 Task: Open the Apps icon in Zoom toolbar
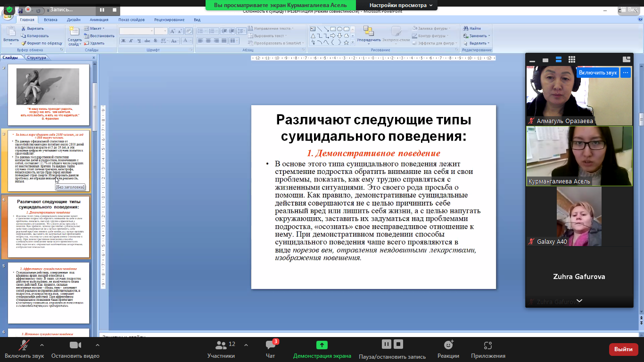point(488,346)
